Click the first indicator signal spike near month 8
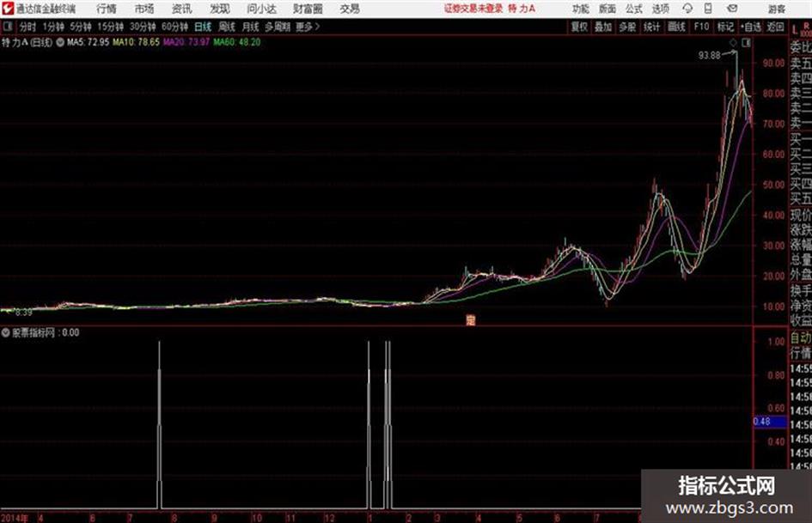The image size is (812, 523). coord(160,424)
